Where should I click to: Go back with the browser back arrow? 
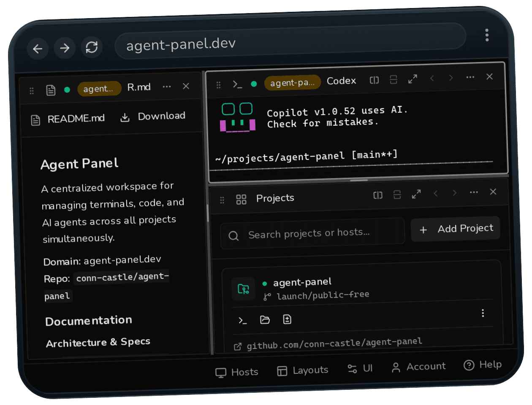coord(38,49)
